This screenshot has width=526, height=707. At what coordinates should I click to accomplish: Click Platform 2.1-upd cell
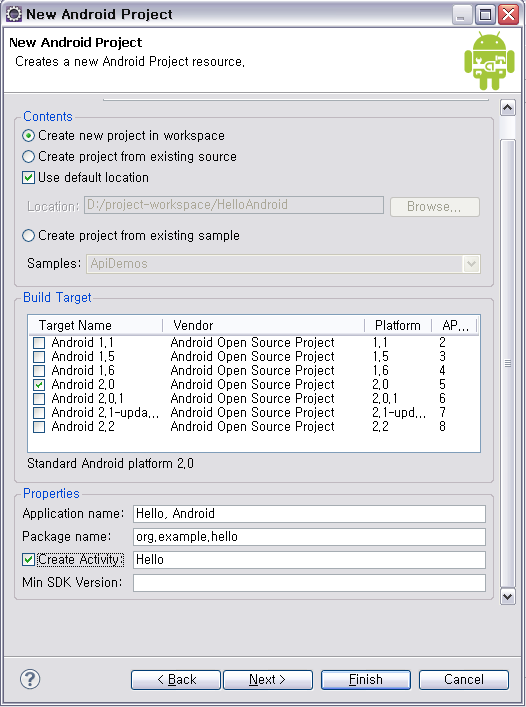(399, 413)
